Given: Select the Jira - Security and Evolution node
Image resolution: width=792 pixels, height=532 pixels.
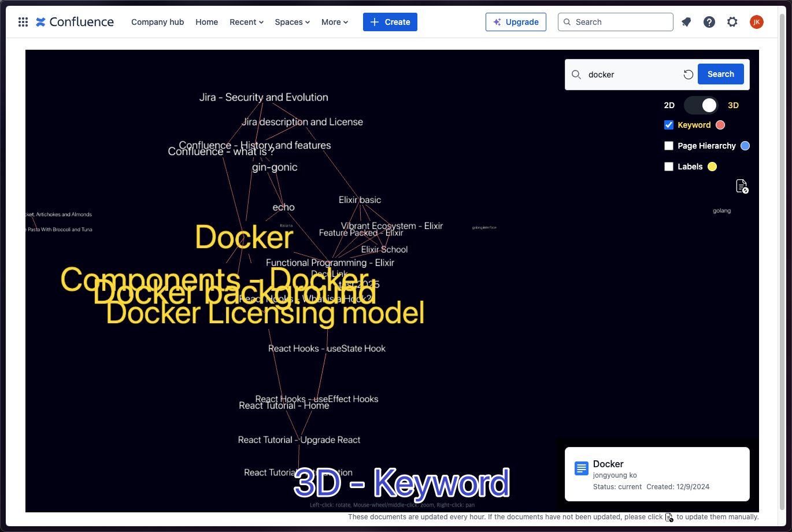Looking at the screenshot, I should pos(264,97).
